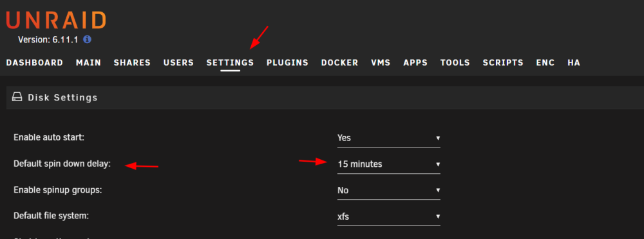Open the Scripts tab

pos(503,63)
